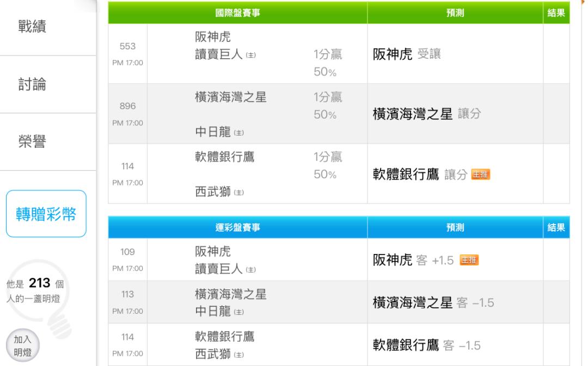Select game number 109

(127, 252)
